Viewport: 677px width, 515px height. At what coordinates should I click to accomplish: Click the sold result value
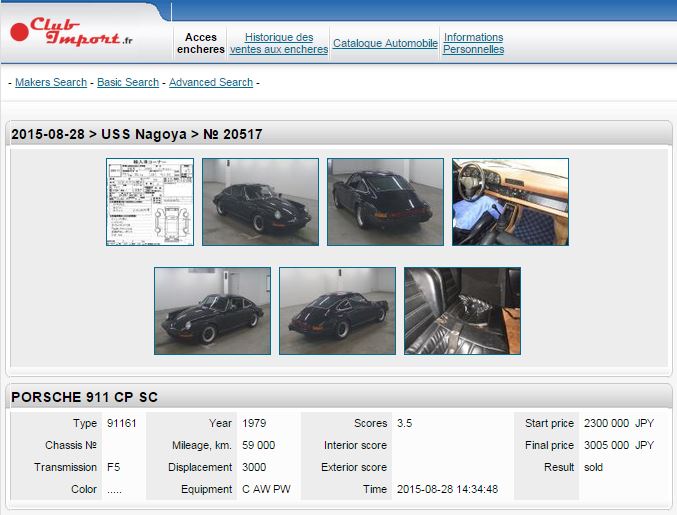[592, 467]
